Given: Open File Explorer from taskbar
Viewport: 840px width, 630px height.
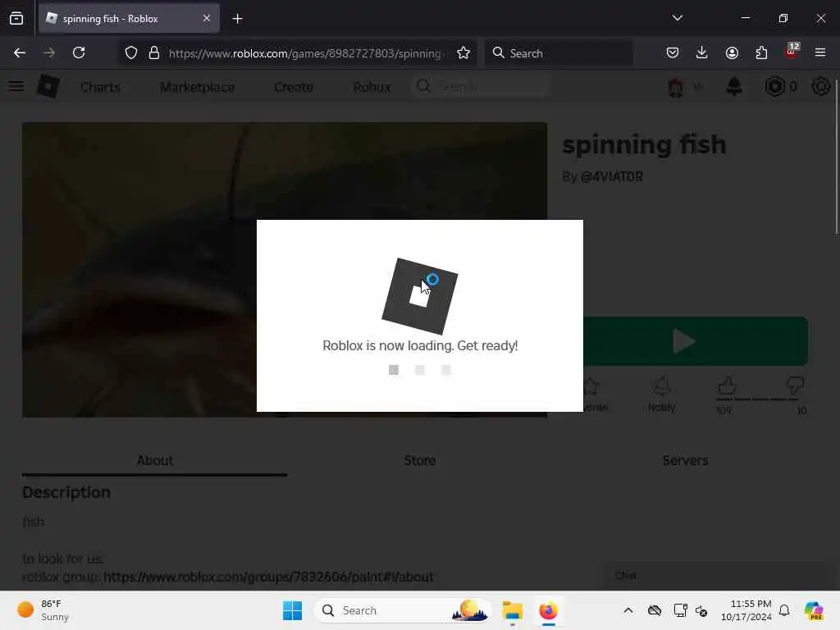Looking at the screenshot, I should click(x=512, y=610).
